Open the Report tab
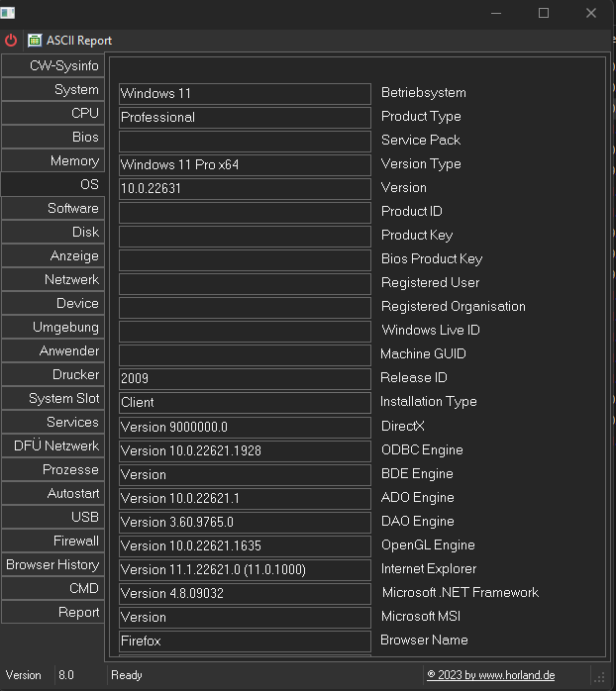Viewport: 616px width, 691px height. click(x=52, y=612)
